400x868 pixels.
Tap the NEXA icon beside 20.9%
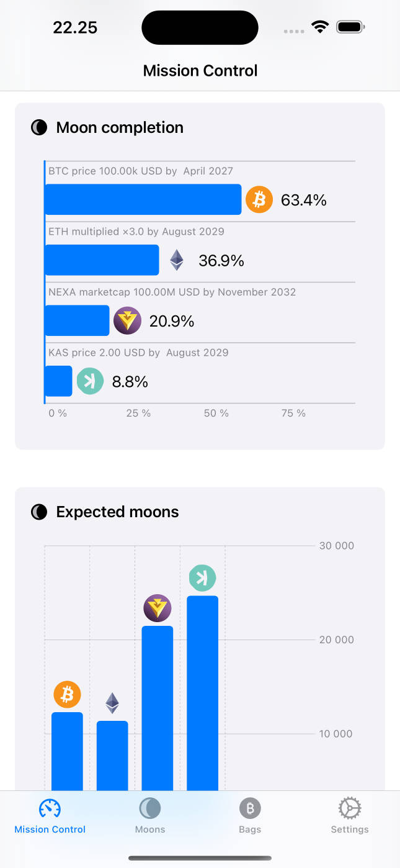pyautogui.click(x=128, y=321)
